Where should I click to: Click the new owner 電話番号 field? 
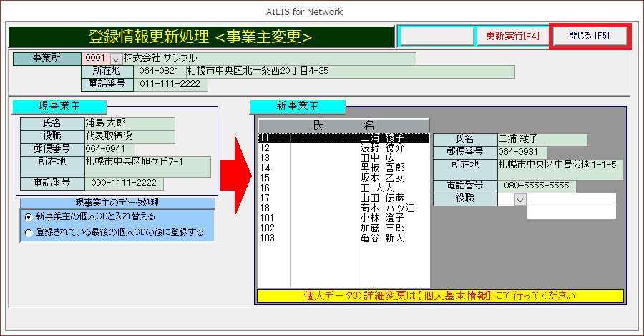coord(536,186)
